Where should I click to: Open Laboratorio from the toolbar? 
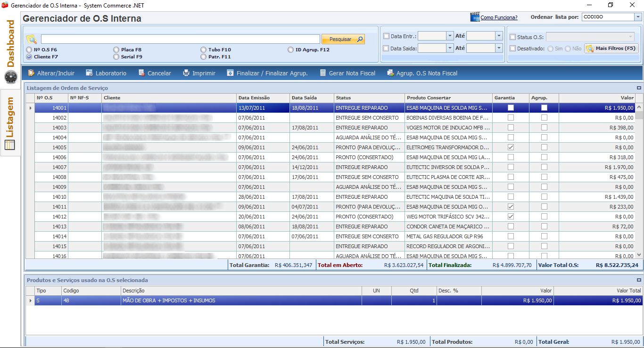[x=90, y=73]
